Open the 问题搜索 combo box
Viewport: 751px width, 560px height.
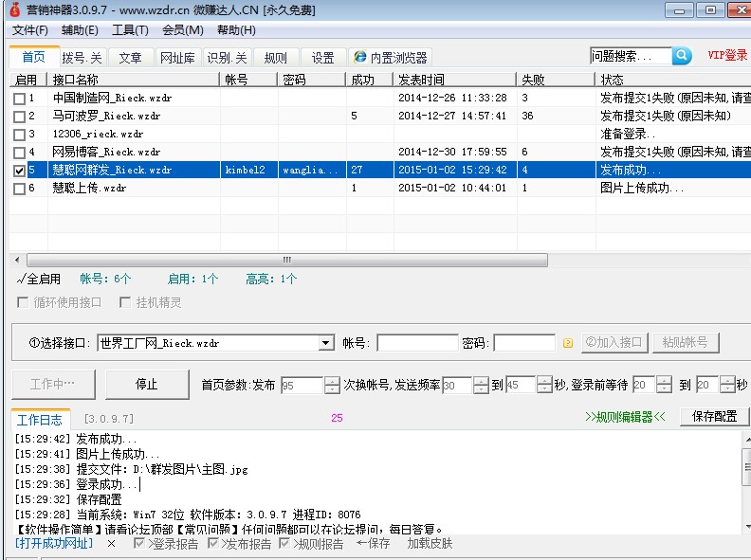(x=631, y=56)
